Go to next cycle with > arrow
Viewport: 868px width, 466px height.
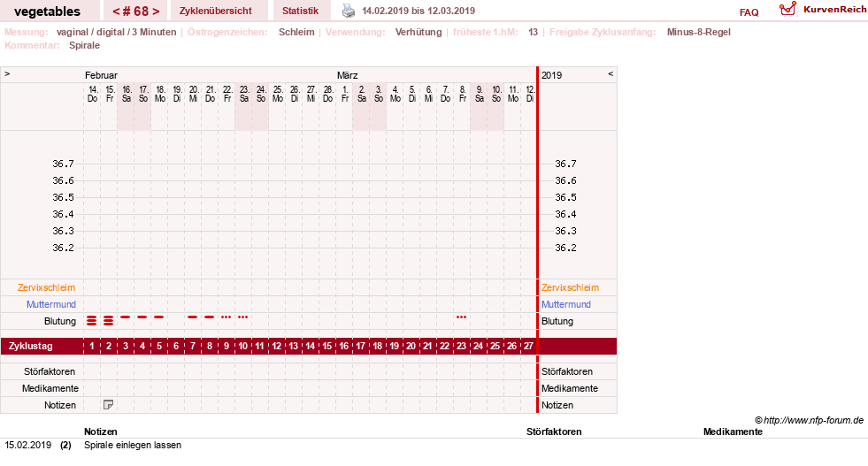(156, 11)
